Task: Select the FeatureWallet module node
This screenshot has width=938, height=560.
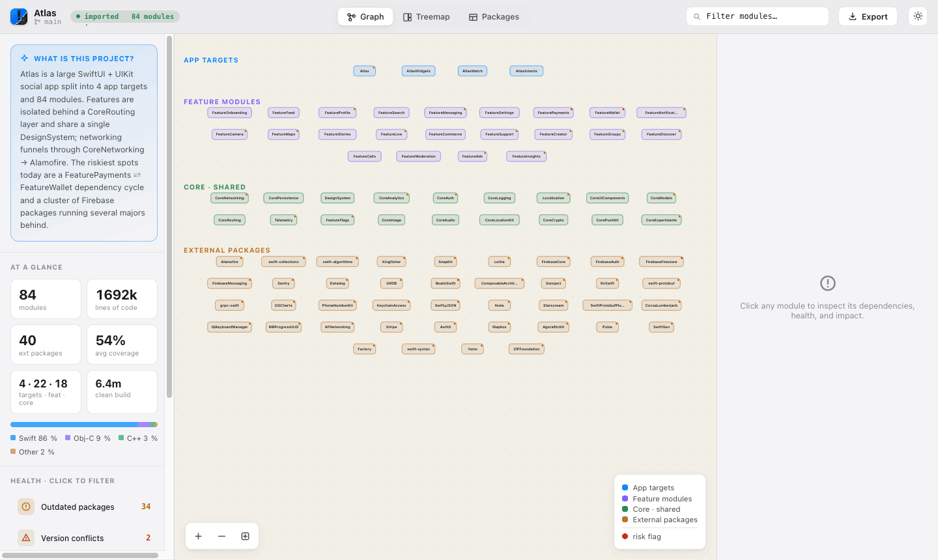Action: pos(607,113)
